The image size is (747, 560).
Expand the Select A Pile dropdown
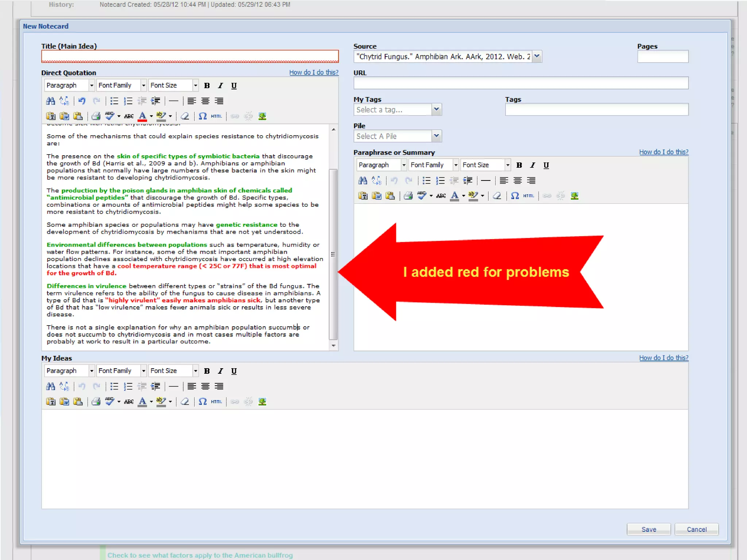pyautogui.click(x=436, y=136)
